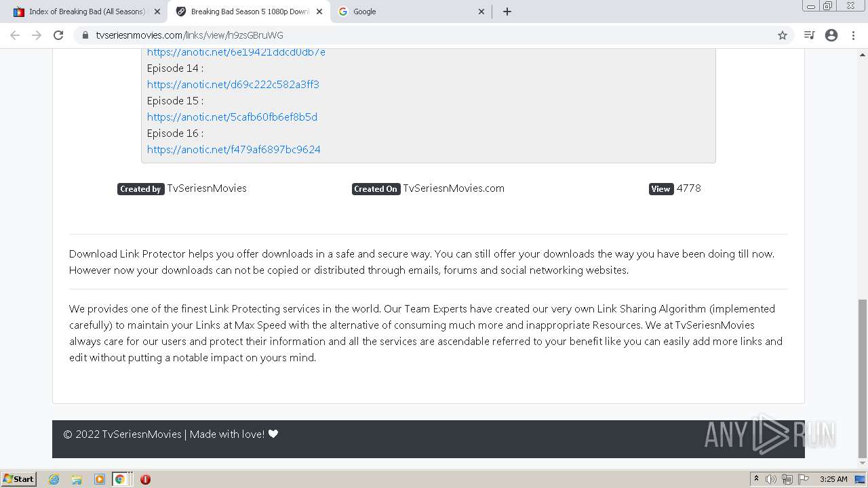
Task: Open Episode 16 link f479af6897bc9624
Action: click(x=234, y=150)
